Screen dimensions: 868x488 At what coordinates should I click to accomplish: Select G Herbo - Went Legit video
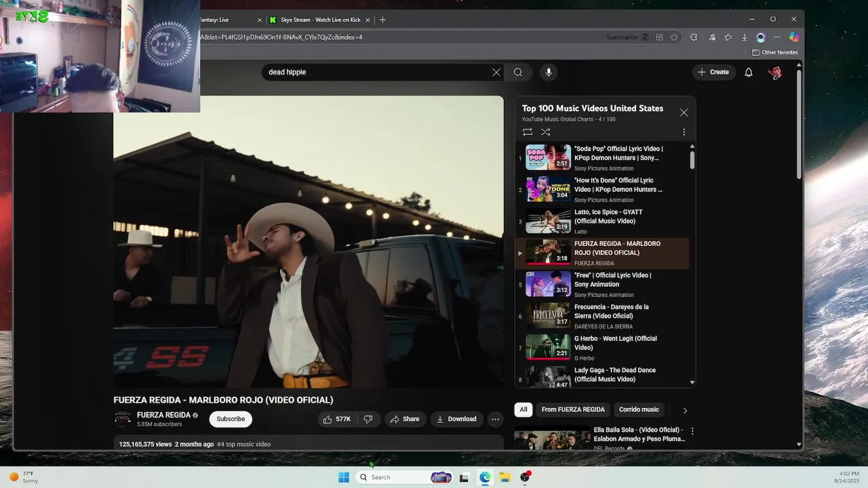tap(604, 348)
